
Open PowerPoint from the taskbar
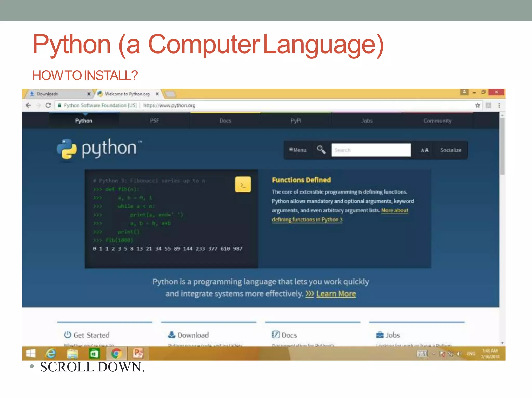138,354
